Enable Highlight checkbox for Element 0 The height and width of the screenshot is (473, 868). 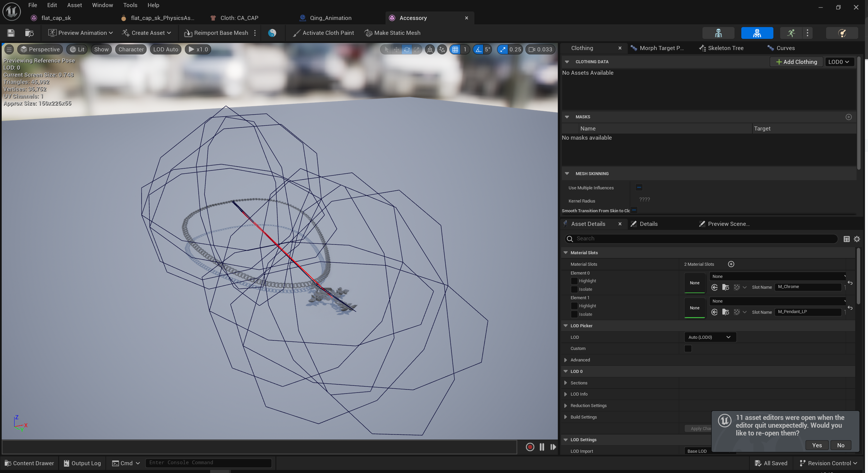pos(574,281)
